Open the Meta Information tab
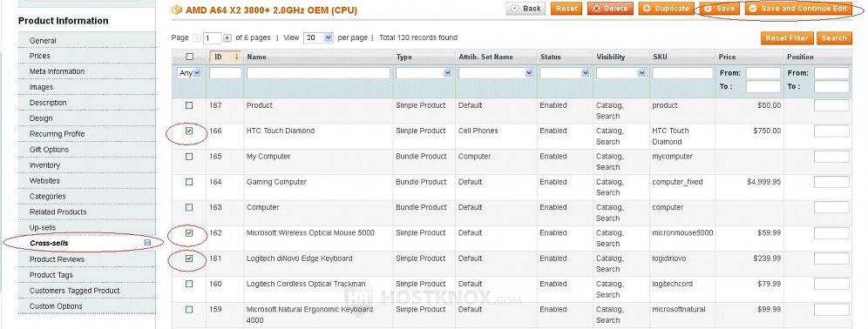This screenshot has height=329, width=868. coord(87,71)
